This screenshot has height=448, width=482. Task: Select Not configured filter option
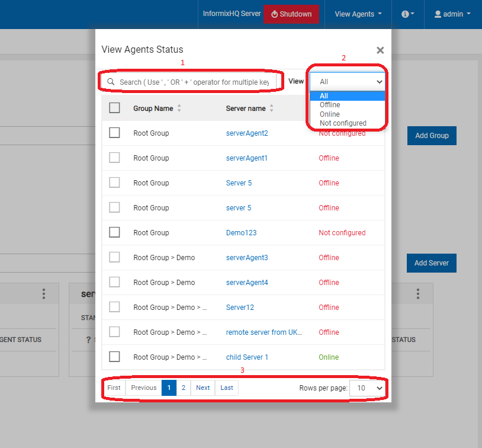pos(343,123)
